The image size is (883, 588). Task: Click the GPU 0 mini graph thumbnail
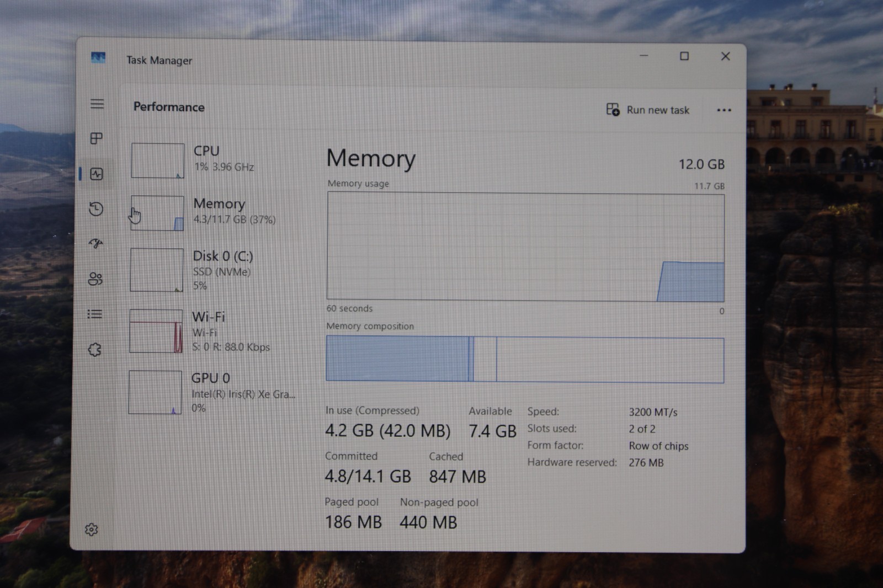click(x=155, y=392)
